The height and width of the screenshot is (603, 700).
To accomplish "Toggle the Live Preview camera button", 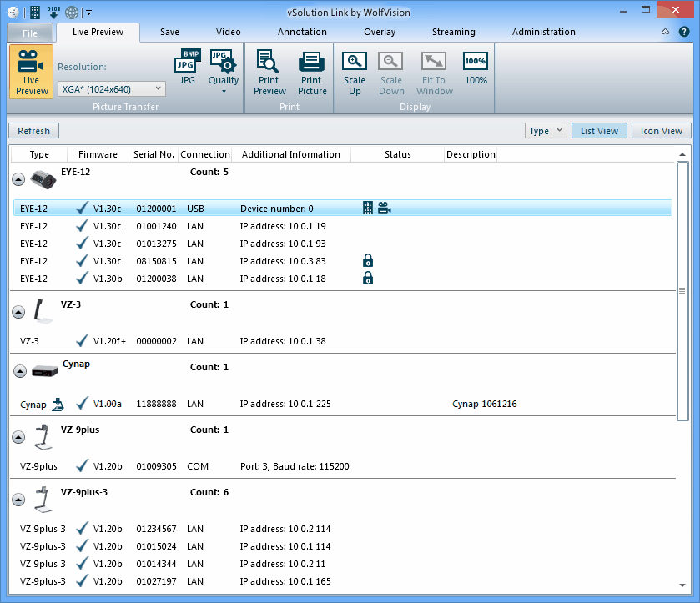I will pyautogui.click(x=31, y=72).
